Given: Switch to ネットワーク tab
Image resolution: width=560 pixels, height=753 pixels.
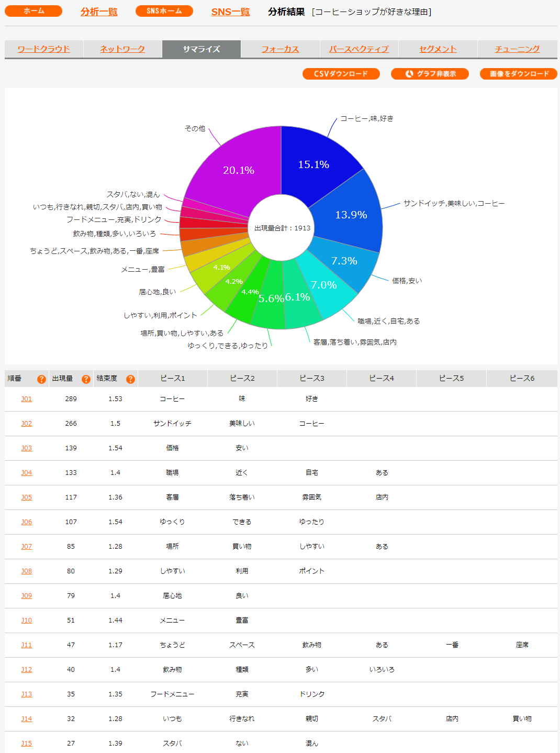Looking at the screenshot, I should point(122,49).
